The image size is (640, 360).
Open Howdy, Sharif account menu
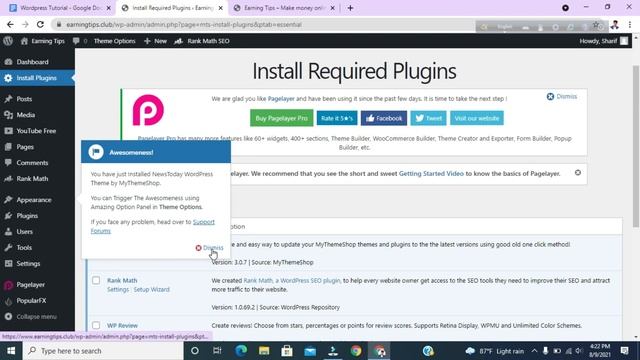[x=604, y=41]
